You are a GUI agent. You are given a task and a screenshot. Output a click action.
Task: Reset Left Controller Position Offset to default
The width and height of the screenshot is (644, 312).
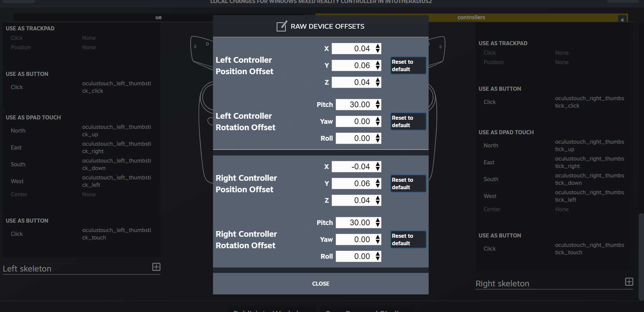[x=408, y=65]
